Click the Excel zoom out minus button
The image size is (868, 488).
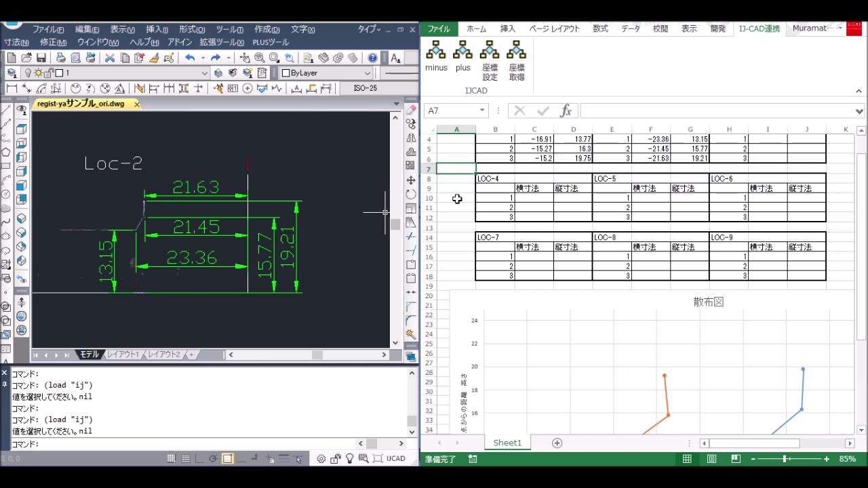753,459
